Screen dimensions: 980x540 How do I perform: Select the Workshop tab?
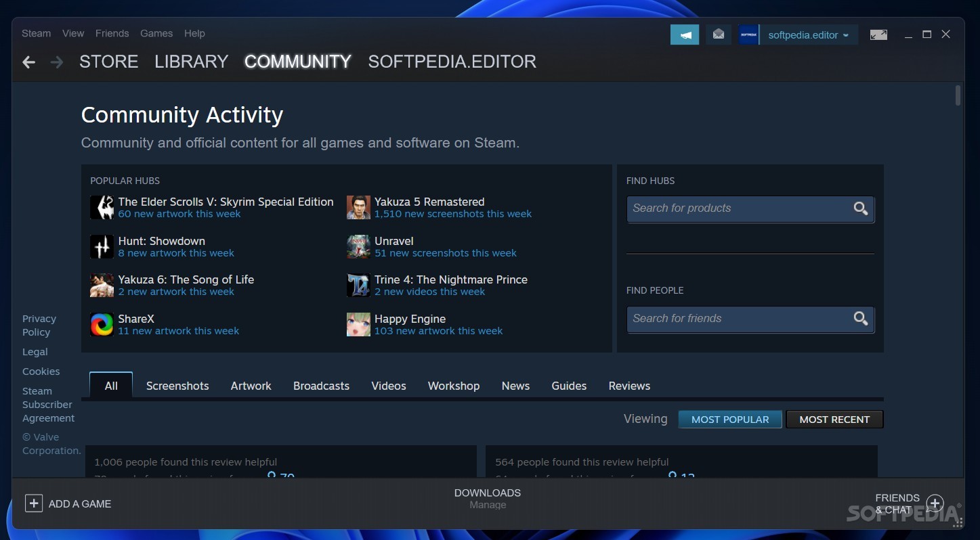(454, 386)
